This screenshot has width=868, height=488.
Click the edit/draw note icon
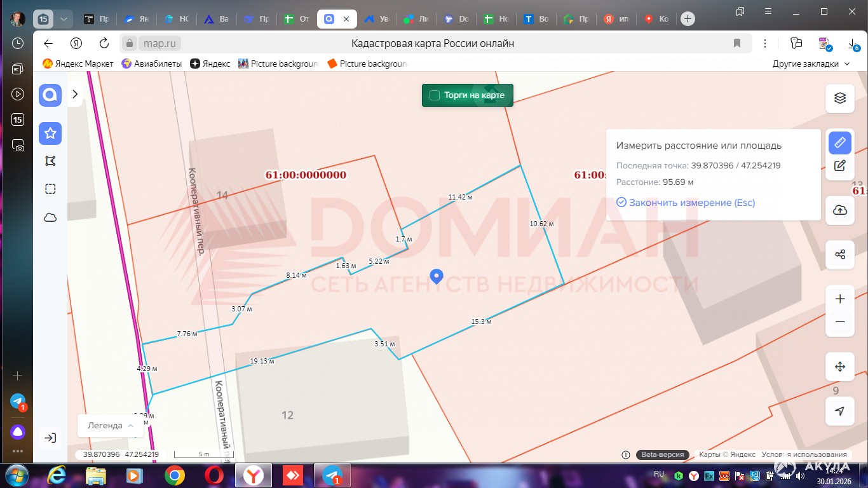[x=840, y=166]
